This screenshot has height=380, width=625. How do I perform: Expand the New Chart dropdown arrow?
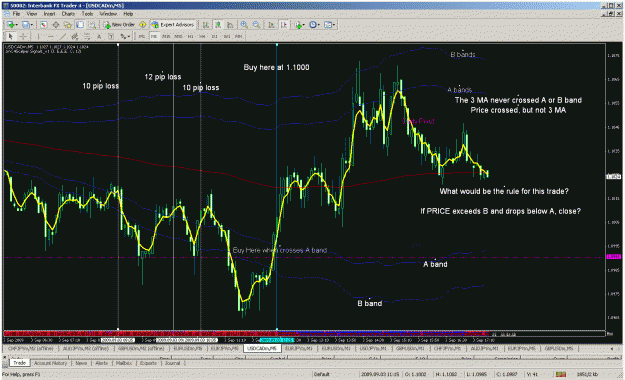point(16,25)
